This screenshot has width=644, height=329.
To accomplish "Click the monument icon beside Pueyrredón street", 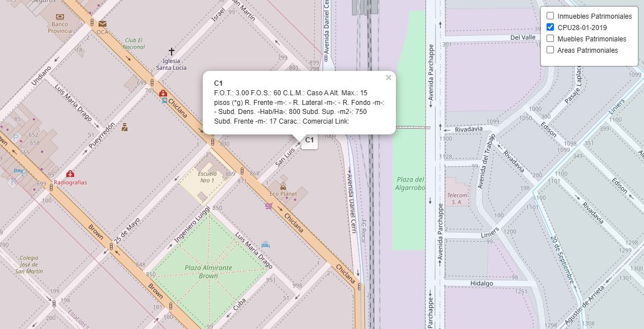I will (125, 127).
